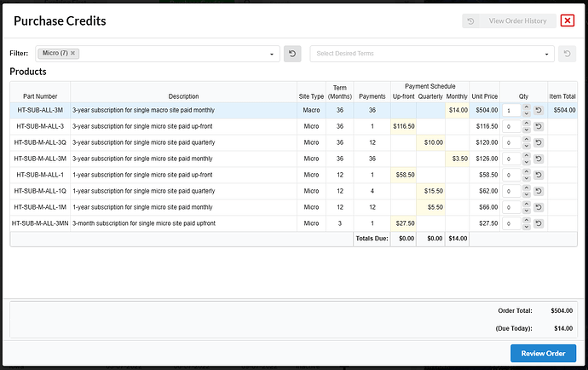This screenshot has width=588, height=370.
Task: Increase quantity for HT-SUB-M-ALL-1Q
Action: click(526, 188)
